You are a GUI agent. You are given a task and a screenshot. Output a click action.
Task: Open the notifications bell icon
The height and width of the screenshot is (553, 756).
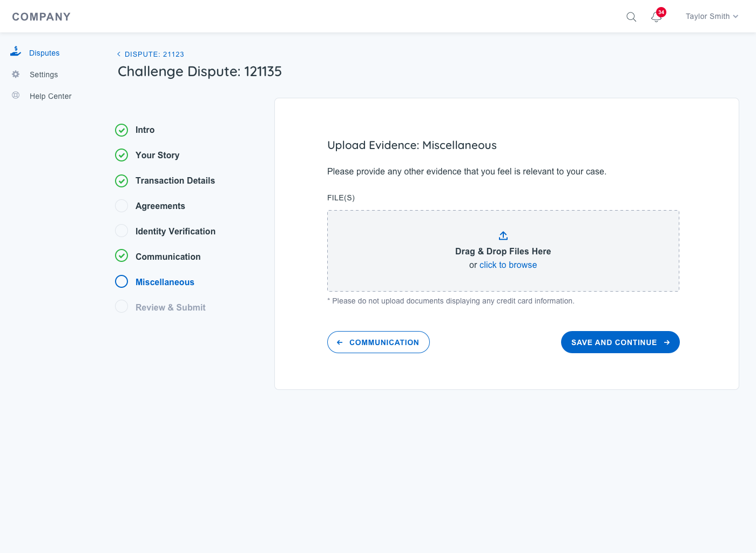click(656, 17)
